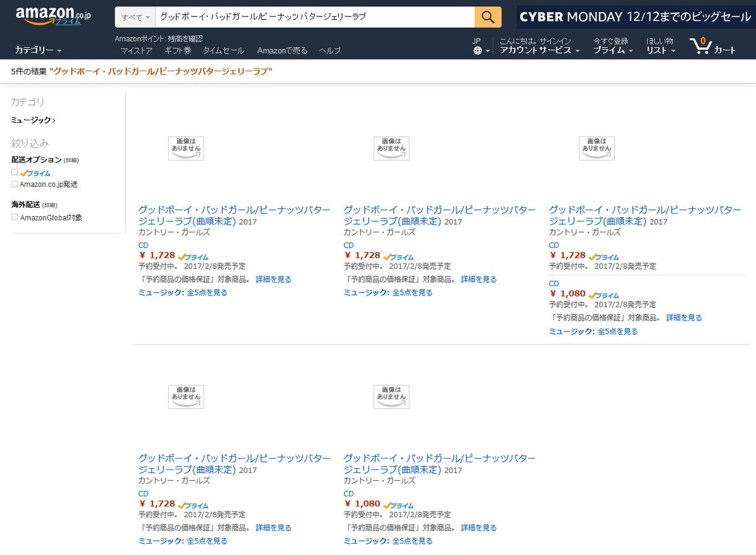This screenshot has width=756, height=555.
Task: Click 詳細を見る under first product
Action: point(273,279)
